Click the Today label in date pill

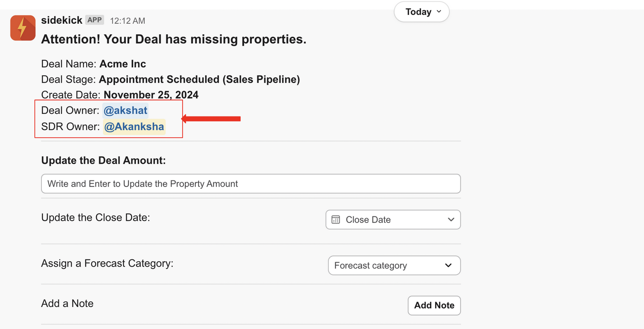pyautogui.click(x=418, y=12)
